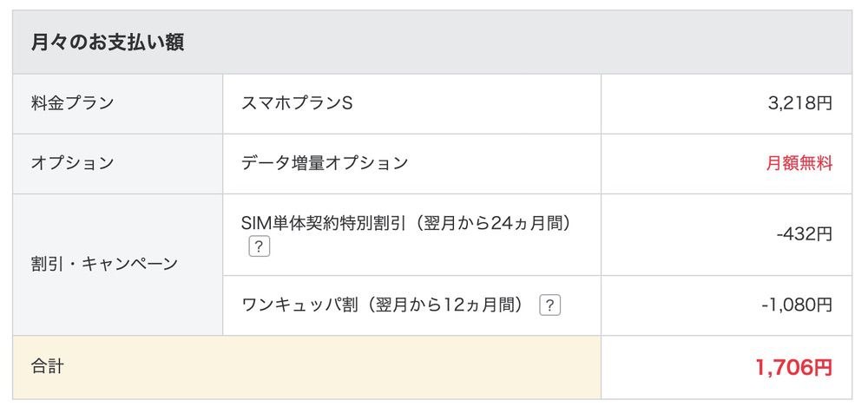Viewport: 868px width, 413px height.
Task: Select the -1,080円 discount amount
Action: [797, 305]
